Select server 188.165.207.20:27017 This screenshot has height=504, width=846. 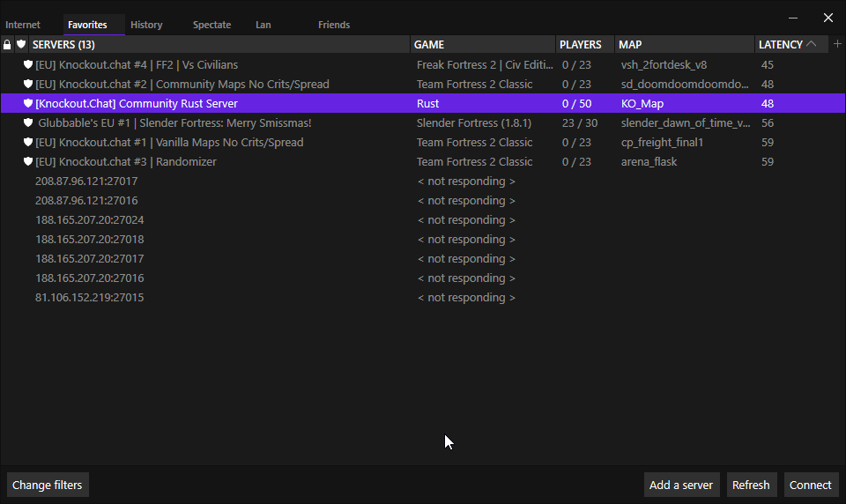(x=423, y=259)
